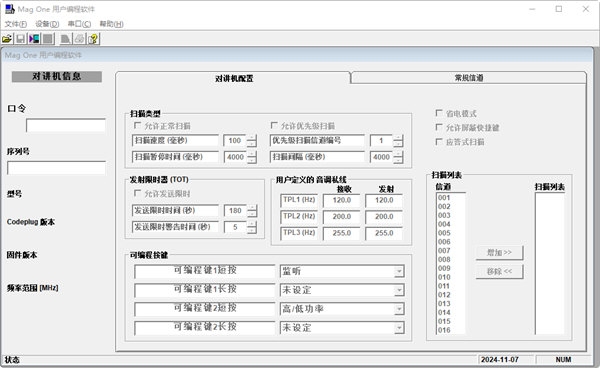600x368 pixels.
Task: Open dropdown for 可编程键2长按 function
Action: click(399, 328)
